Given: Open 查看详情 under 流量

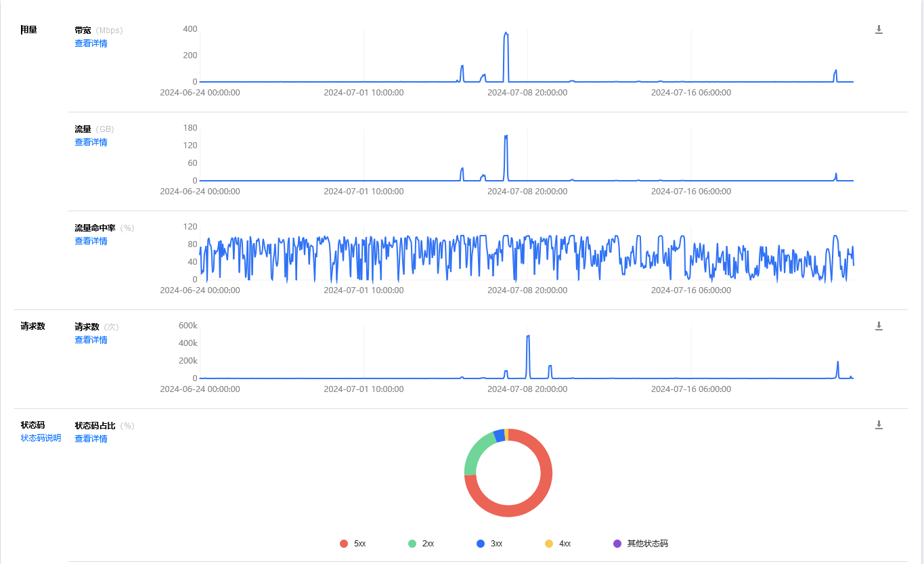Looking at the screenshot, I should (91, 142).
